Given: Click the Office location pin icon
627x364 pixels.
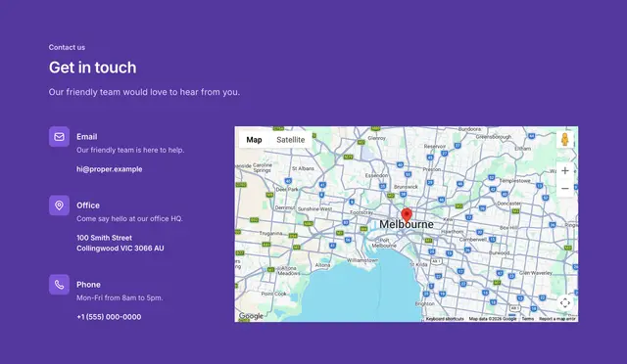Looking at the screenshot, I should pyautogui.click(x=59, y=205).
